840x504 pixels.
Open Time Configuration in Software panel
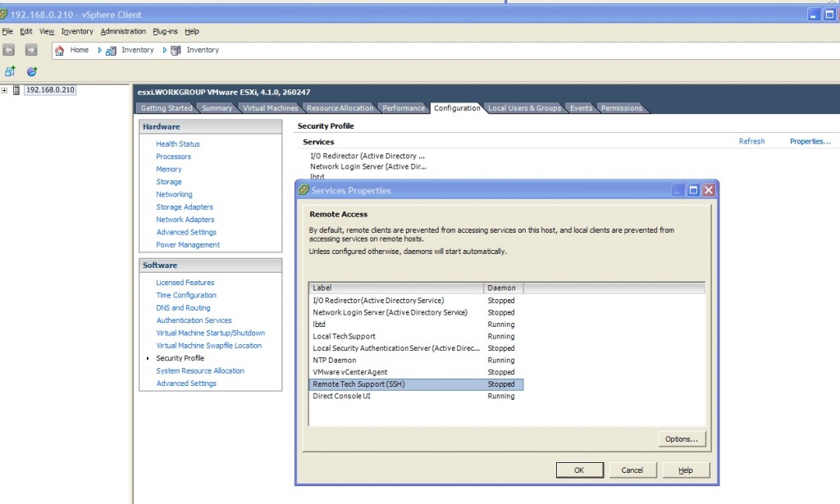click(x=186, y=295)
